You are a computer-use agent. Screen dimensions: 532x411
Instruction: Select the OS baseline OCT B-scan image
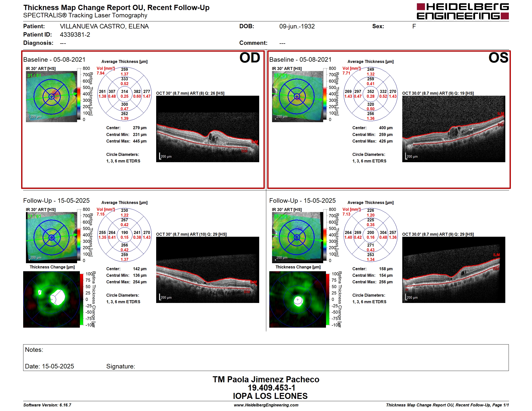(x=454, y=129)
